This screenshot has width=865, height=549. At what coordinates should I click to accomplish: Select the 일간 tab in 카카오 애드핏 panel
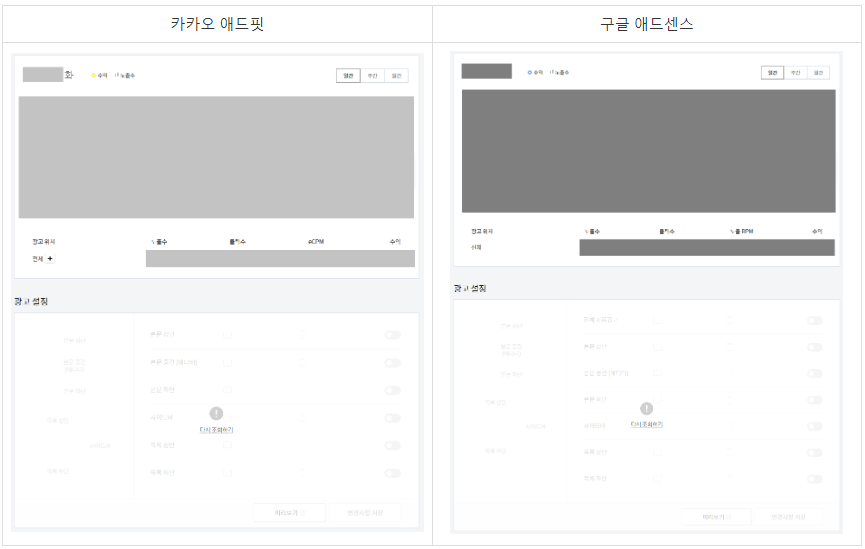click(348, 76)
